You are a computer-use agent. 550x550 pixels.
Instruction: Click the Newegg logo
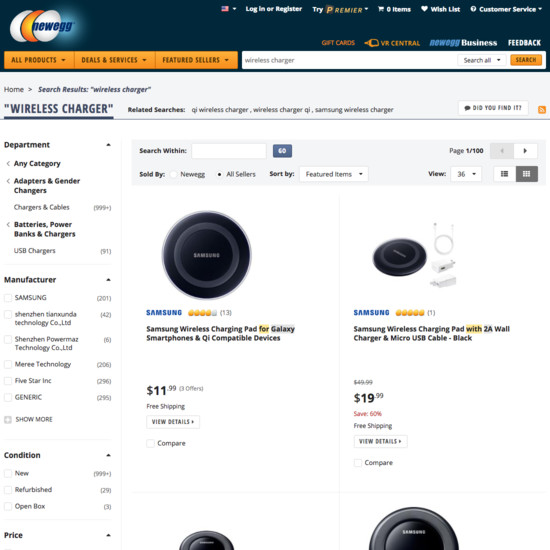[42, 26]
